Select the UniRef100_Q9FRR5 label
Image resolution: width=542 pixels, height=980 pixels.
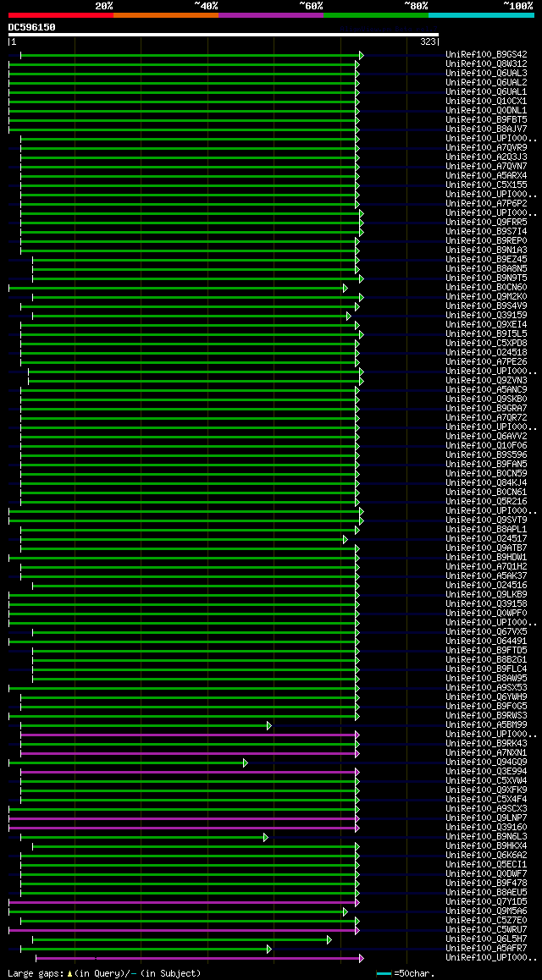486,222
